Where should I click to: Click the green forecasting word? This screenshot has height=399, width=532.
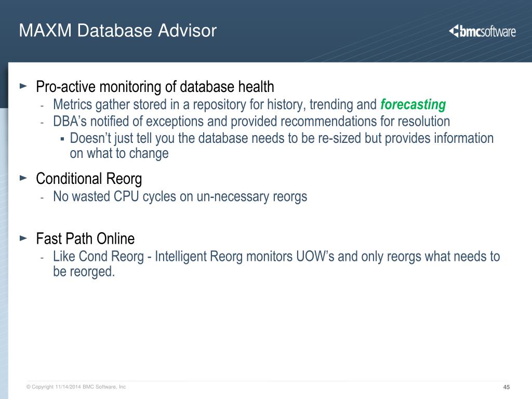pyautogui.click(x=413, y=104)
